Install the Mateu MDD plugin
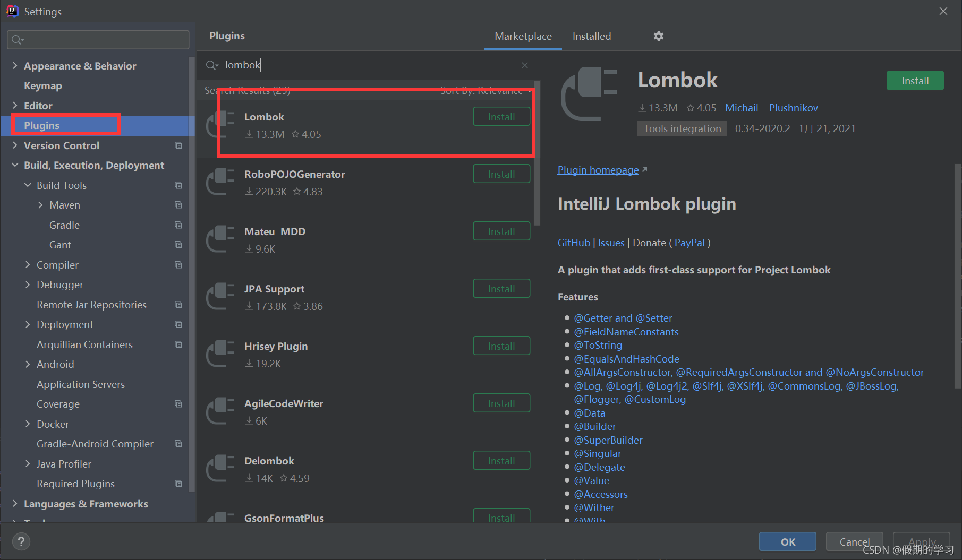The height and width of the screenshot is (560, 962). (x=501, y=231)
